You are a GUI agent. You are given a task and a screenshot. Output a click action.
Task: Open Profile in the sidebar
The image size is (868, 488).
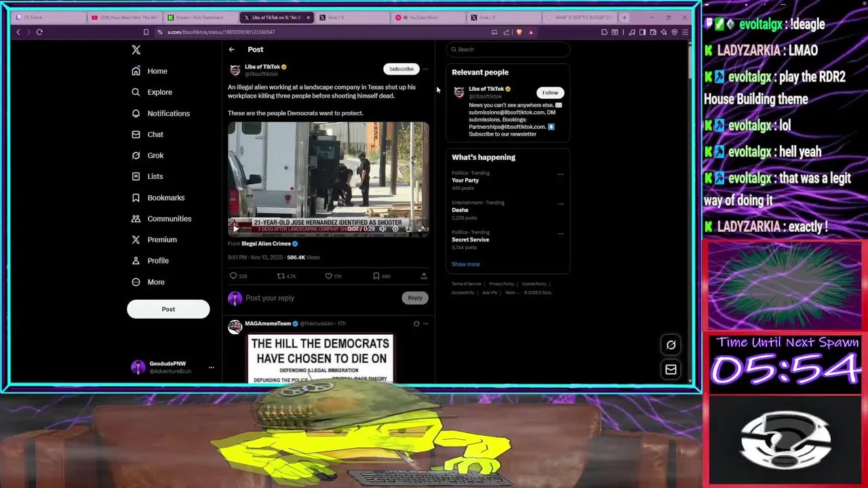point(150,260)
